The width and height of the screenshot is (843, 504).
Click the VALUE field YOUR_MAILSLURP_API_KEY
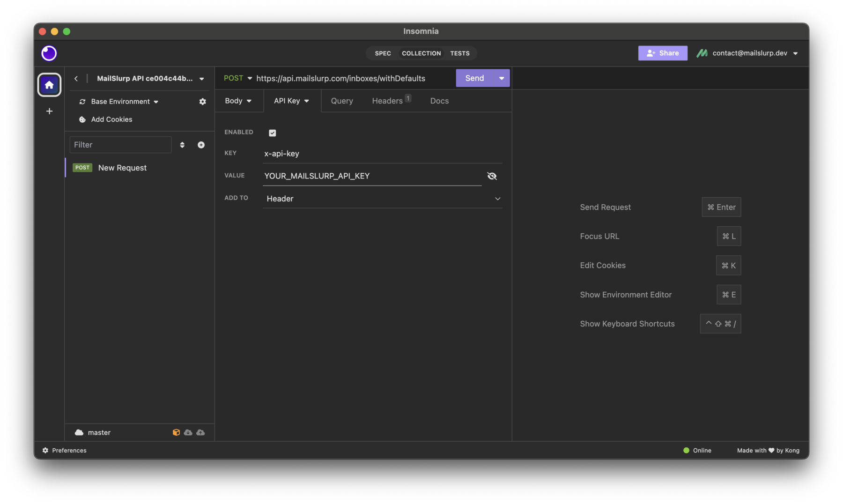pos(372,176)
